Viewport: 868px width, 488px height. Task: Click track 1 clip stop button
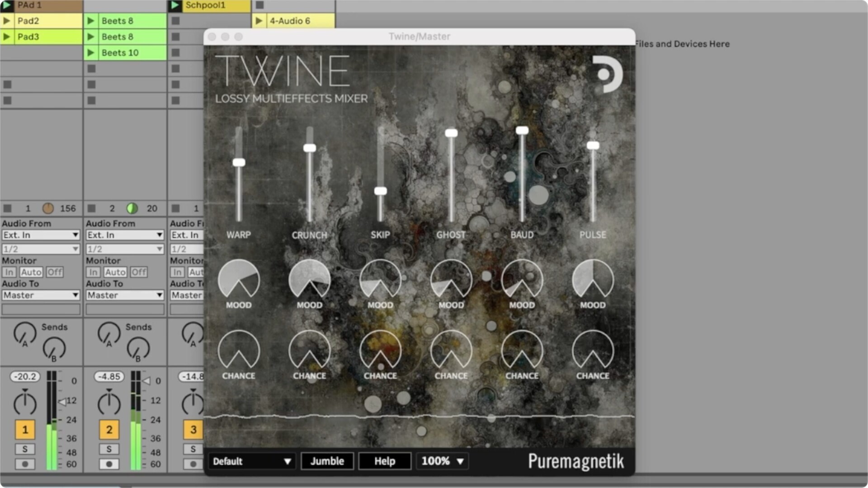pos(7,208)
